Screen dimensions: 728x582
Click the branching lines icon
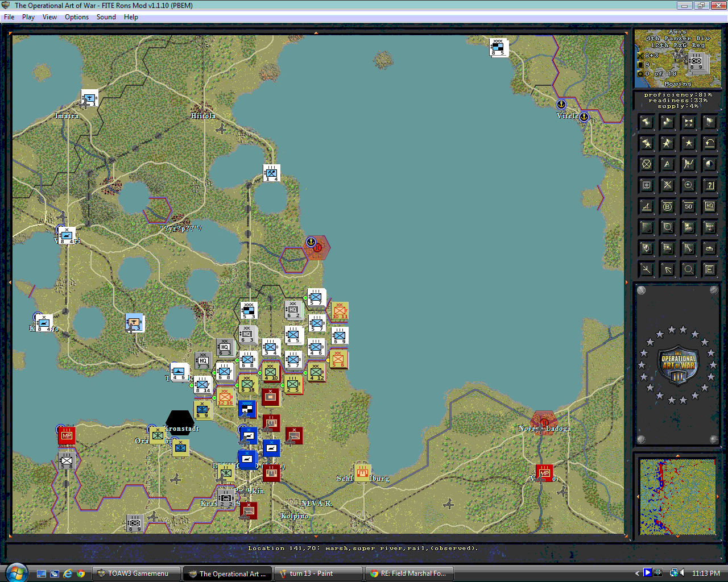pyautogui.click(x=647, y=269)
